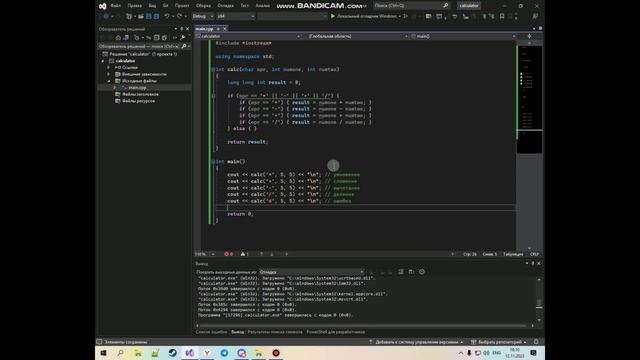Open the Файл menu

[x=116, y=6]
